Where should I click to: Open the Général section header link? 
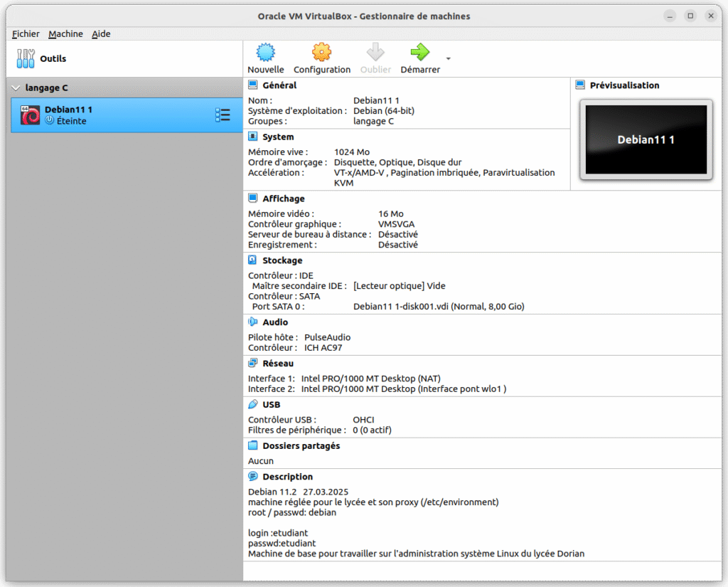[279, 85]
